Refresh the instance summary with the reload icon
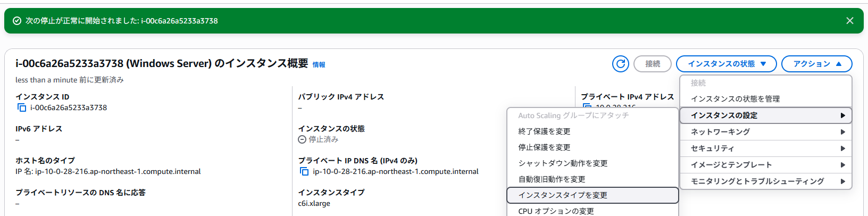Viewport: 868px width, 216px height. point(621,64)
